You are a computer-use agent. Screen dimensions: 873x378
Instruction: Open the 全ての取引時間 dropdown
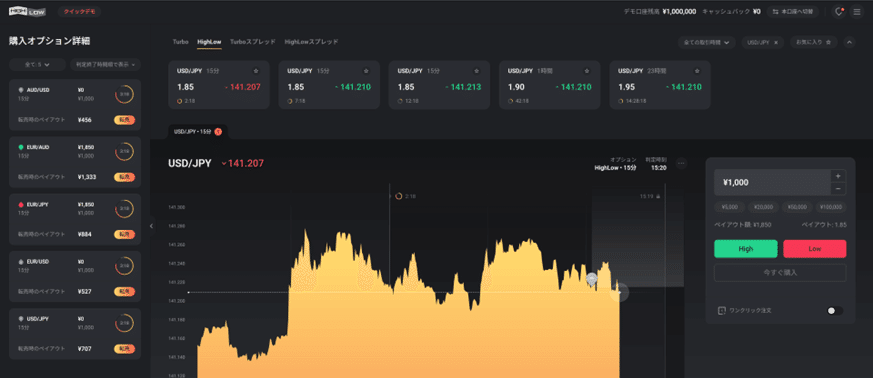tap(707, 42)
